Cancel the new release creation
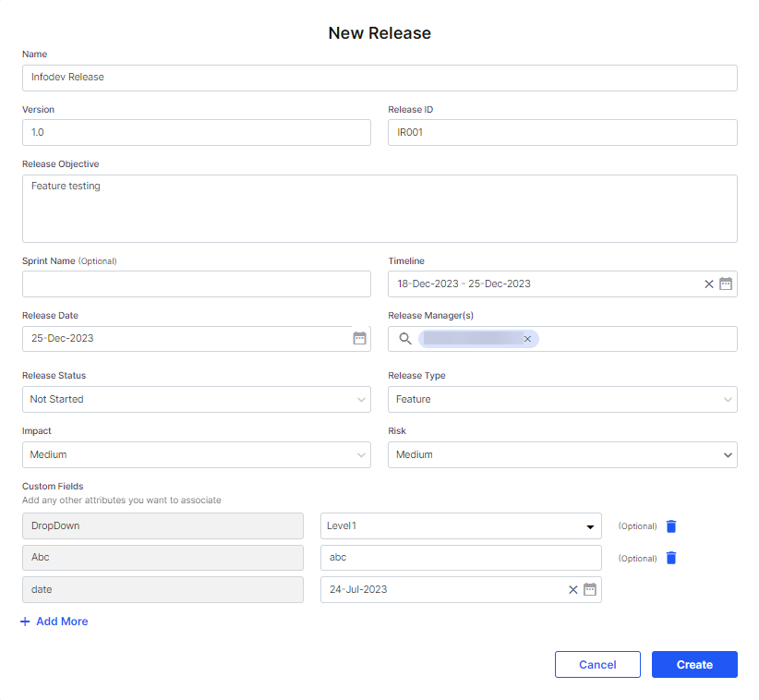 point(596,664)
